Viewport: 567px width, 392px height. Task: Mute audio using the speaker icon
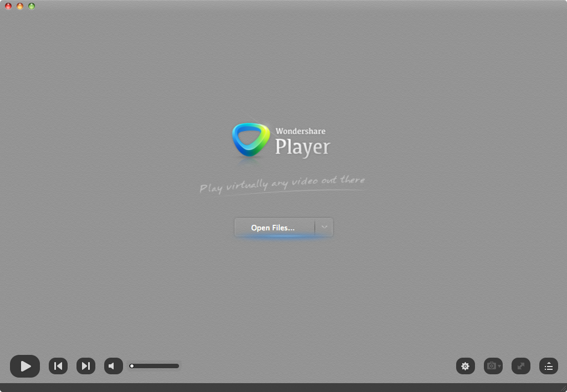pyautogui.click(x=113, y=366)
